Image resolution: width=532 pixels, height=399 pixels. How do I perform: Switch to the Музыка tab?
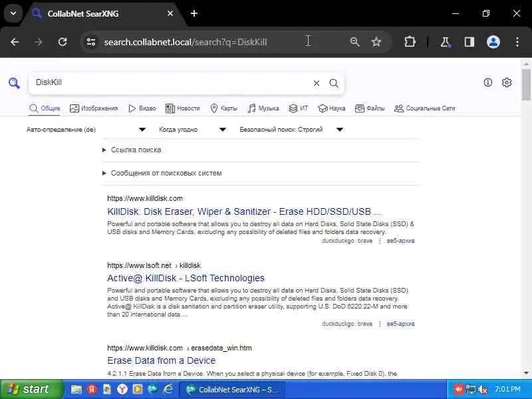[x=263, y=108]
